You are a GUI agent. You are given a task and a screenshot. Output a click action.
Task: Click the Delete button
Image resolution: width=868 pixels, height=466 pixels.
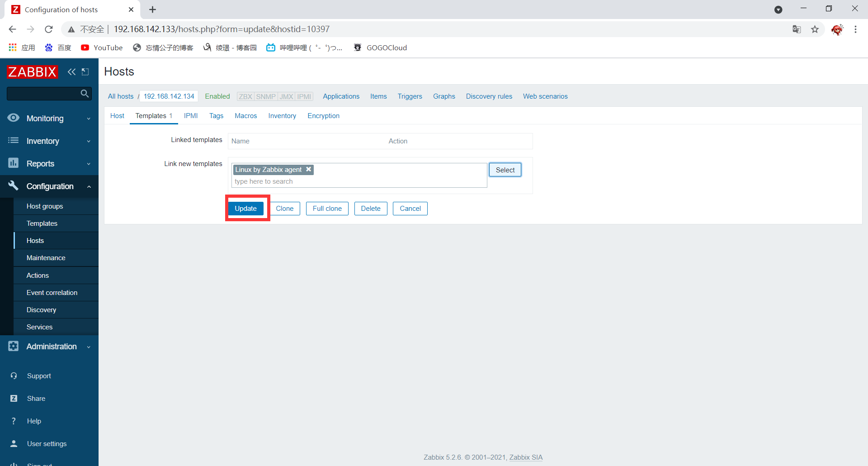pyautogui.click(x=371, y=209)
